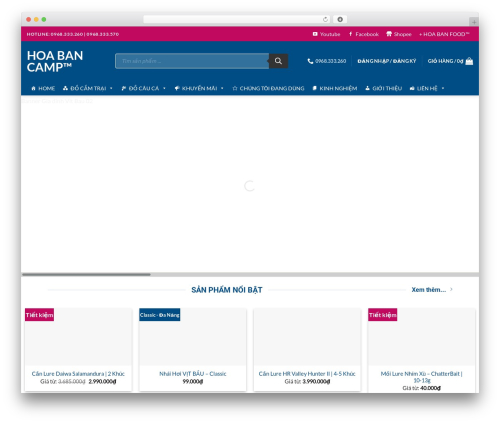
Task: Click the icon beside LIÊN HỆ
Action: [412, 88]
